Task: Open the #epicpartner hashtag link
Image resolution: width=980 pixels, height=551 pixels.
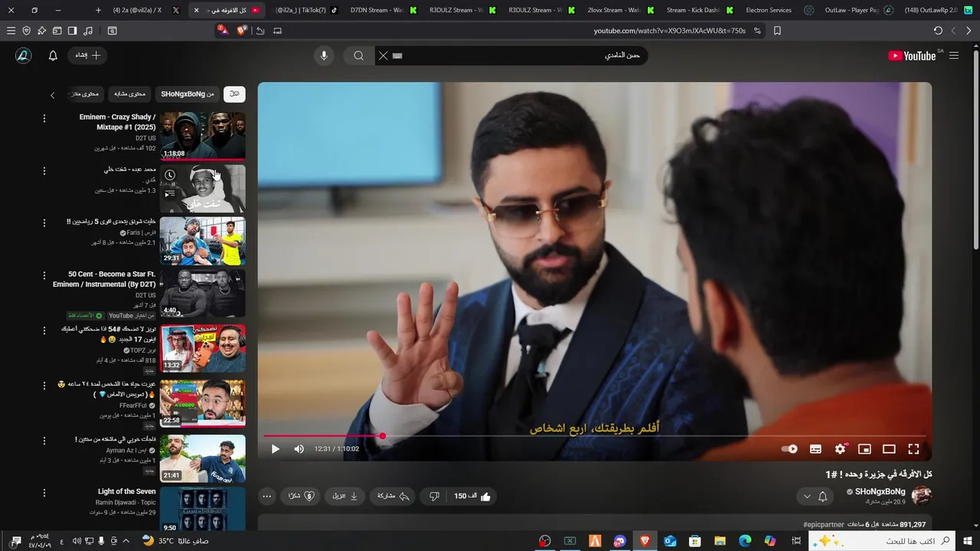Action: [x=823, y=524]
